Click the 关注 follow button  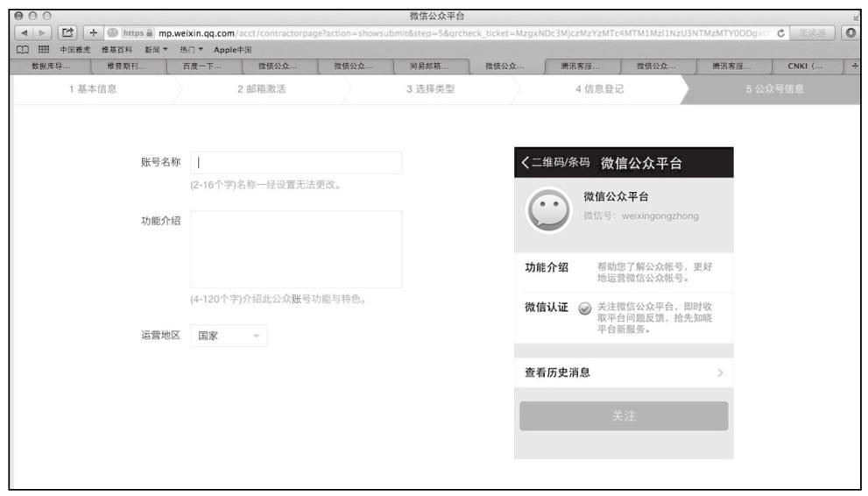coord(624,415)
